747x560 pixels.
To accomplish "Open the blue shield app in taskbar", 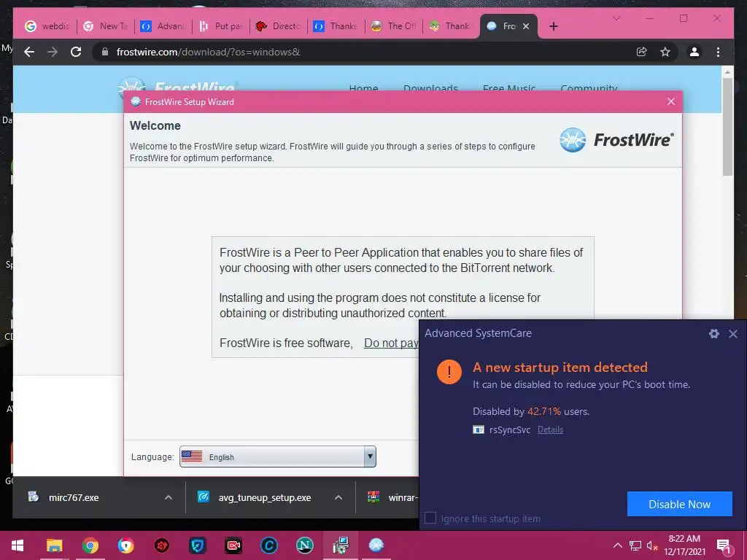I will coord(197,545).
